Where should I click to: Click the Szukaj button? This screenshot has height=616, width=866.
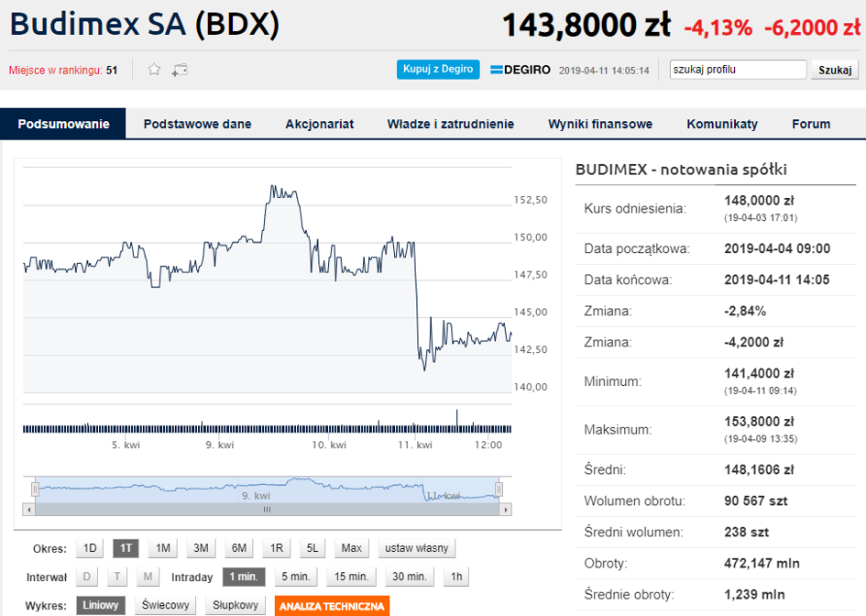835,70
